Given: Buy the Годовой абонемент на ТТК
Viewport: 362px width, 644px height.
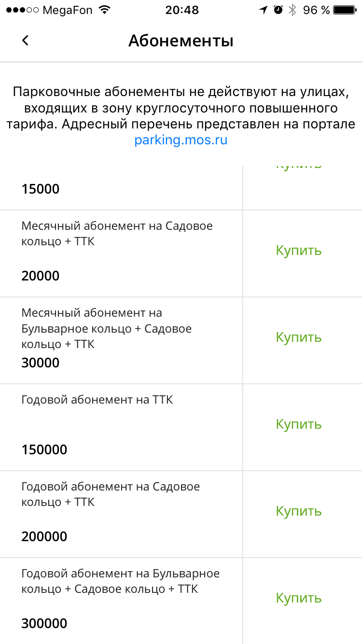Looking at the screenshot, I should click(299, 424).
